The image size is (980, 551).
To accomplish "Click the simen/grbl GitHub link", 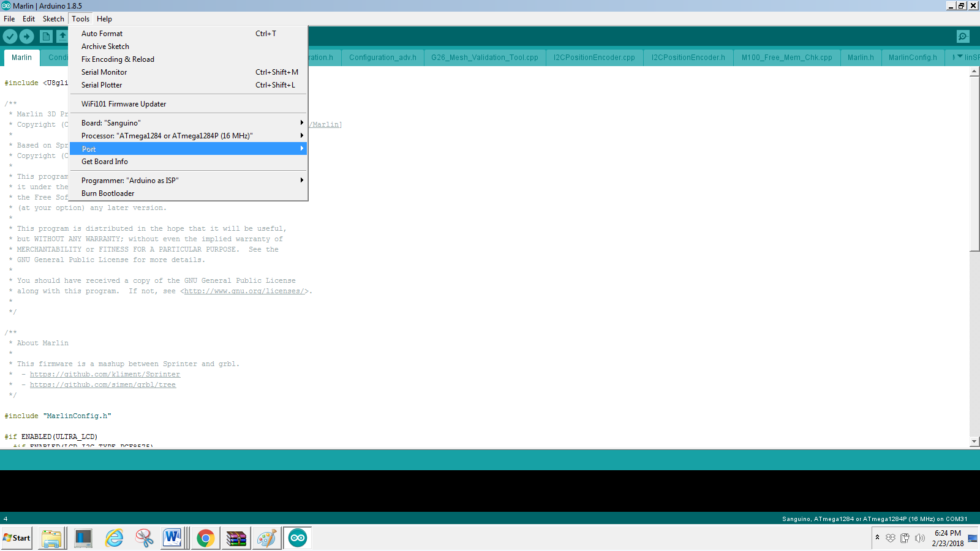I will pyautogui.click(x=103, y=385).
